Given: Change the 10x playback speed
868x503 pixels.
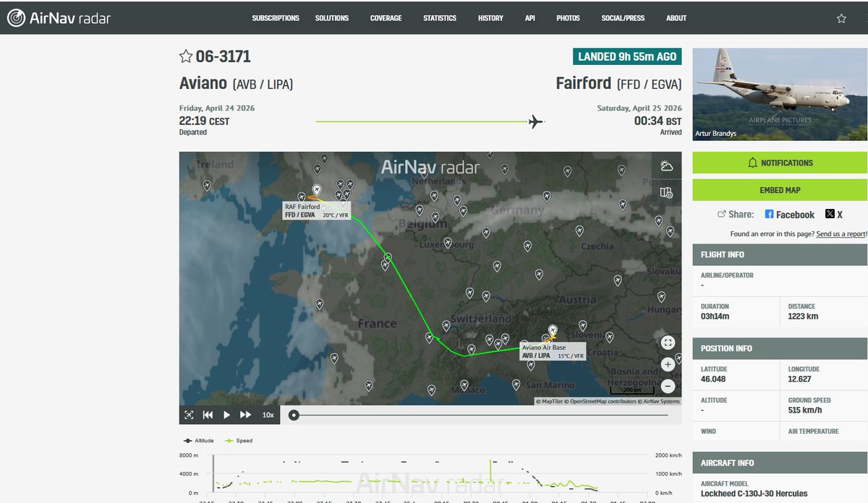Looking at the screenshot, I should 268,415.
